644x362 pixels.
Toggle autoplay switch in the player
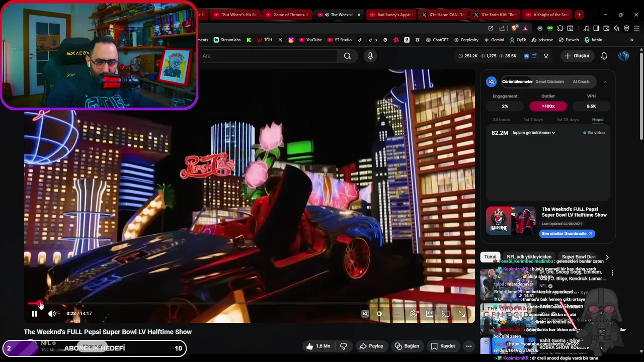point(379,314)
